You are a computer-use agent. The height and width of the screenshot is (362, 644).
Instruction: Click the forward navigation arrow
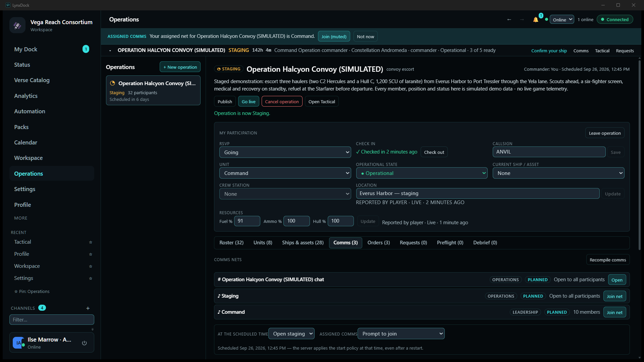point(522,20)
